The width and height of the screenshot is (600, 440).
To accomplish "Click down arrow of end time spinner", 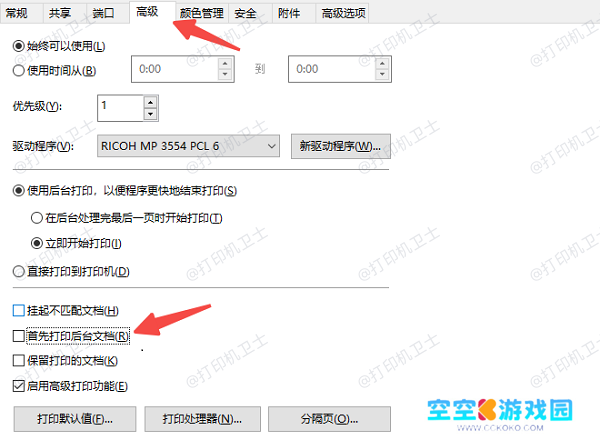I will coord(382,75).
